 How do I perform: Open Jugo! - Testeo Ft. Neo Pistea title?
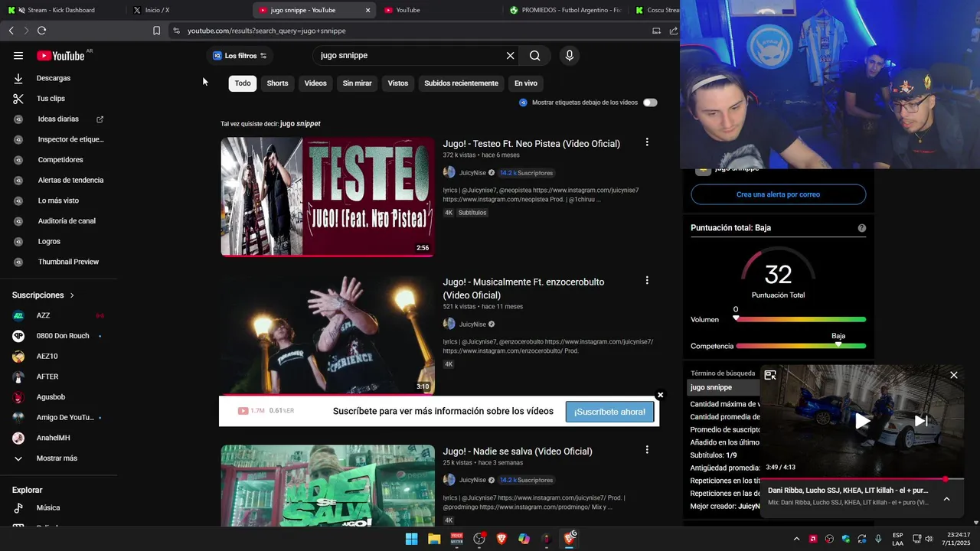(x=531, y=144)
